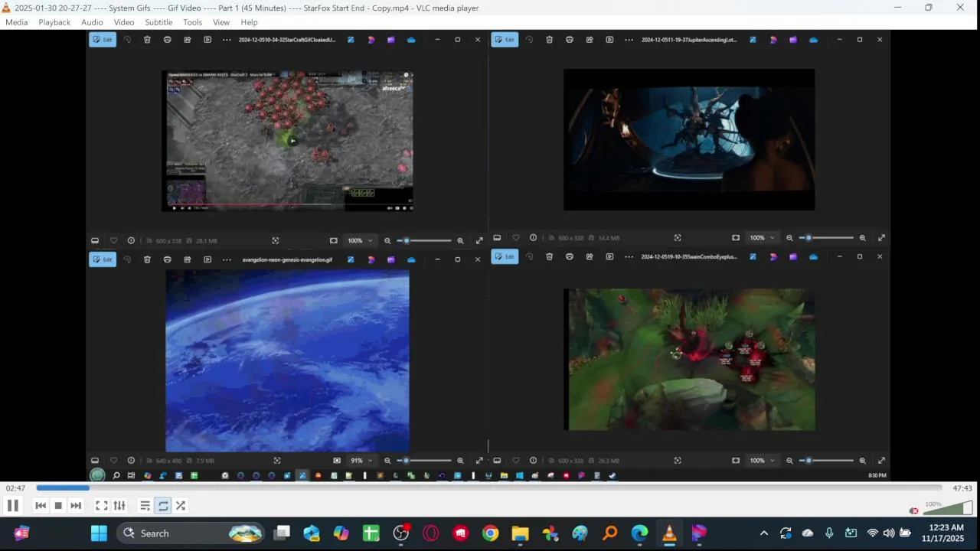Open the widgets icon at taskbar left
Viewport: 980px width, 551px height.
click(21, 533)
